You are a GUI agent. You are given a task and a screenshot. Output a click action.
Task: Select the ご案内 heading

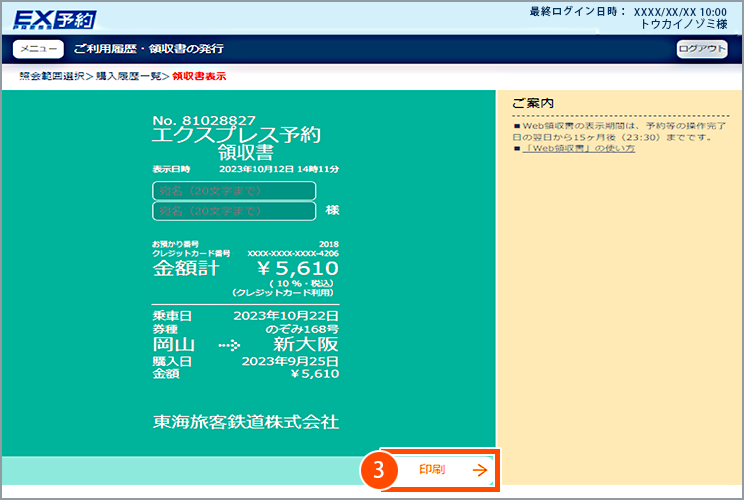coord(533,103)
